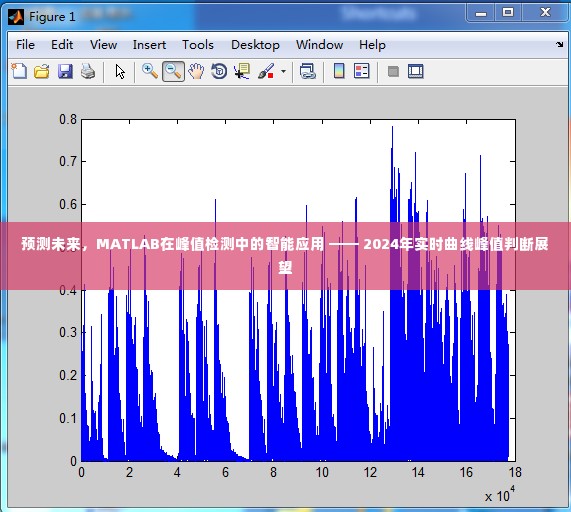Click the y-axis label 0.1
Viewport: 571px width, 512px height.
(68, 418)
